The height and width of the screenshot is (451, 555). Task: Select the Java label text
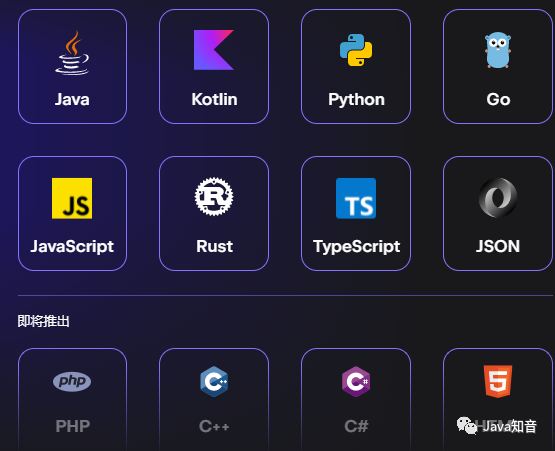coord(72,99)
